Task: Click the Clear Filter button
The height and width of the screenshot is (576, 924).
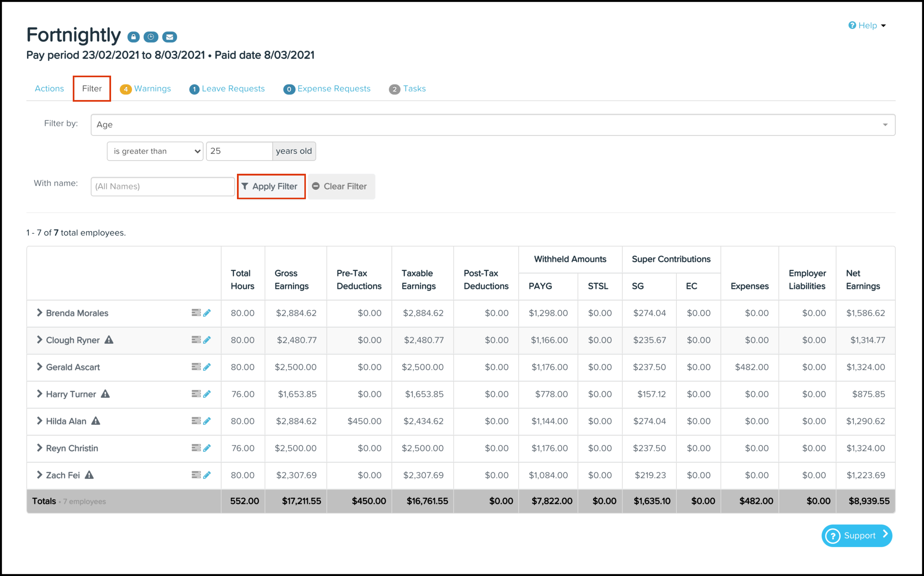Action: click(341, 186)
